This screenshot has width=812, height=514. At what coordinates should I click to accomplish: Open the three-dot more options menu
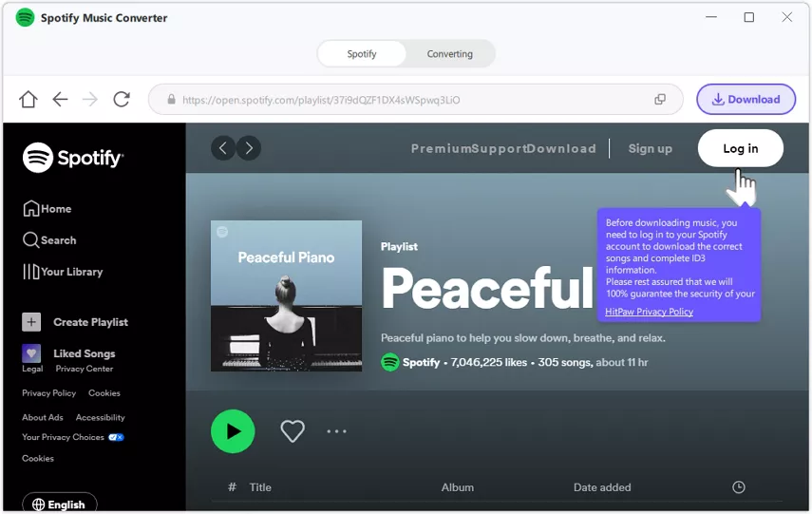[337, 431]
